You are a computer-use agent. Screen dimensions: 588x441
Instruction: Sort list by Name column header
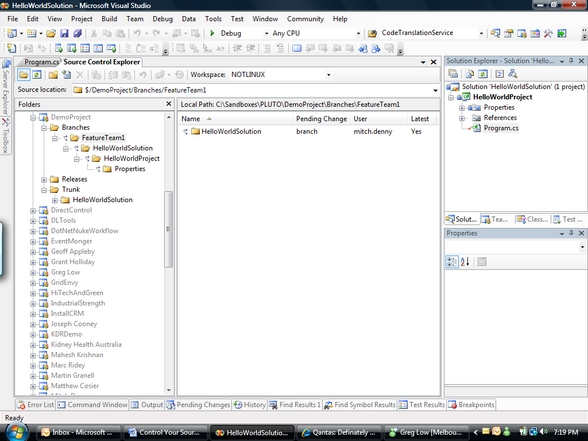click(236, 119)
